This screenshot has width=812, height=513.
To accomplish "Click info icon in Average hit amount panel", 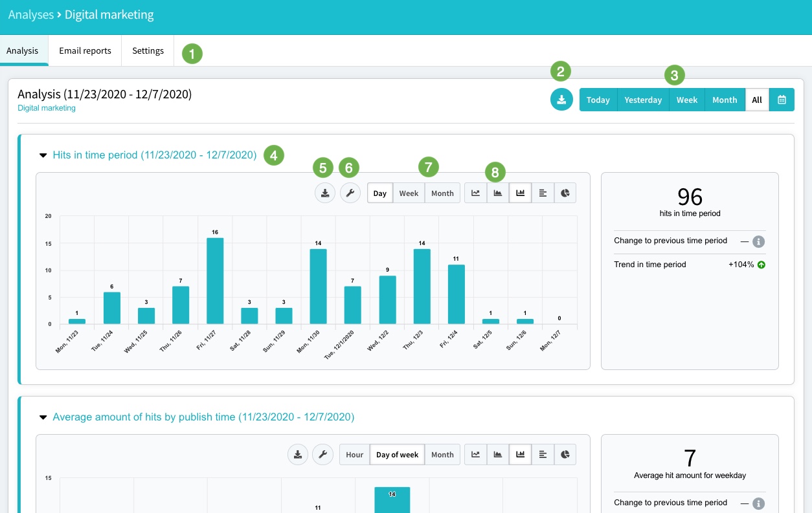I will pyautogui.click(x=759, y=503).
